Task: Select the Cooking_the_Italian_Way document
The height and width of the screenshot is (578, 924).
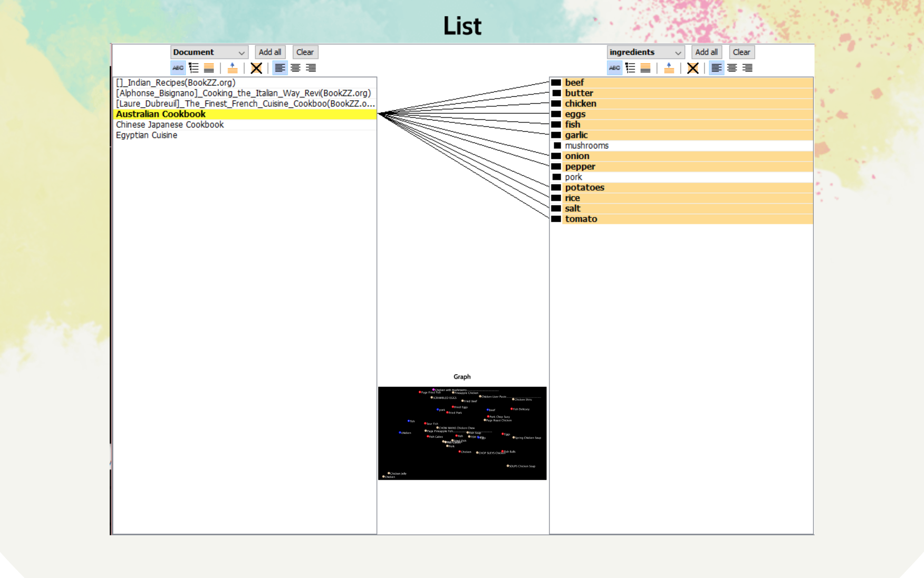Action: click(245, 93)
